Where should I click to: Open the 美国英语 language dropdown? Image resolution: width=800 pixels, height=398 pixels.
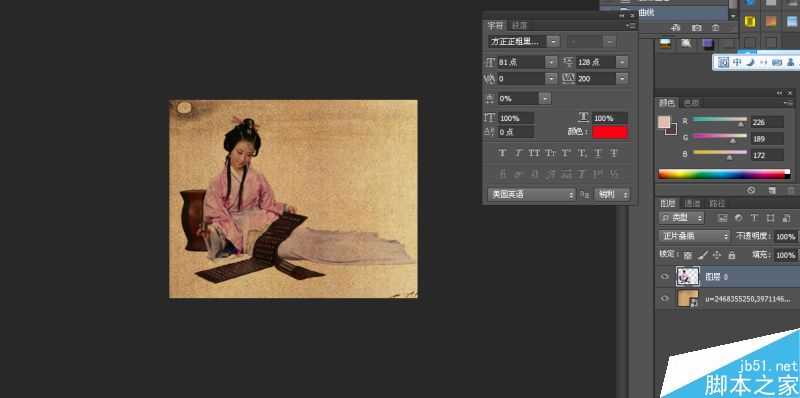pos(532,194)
